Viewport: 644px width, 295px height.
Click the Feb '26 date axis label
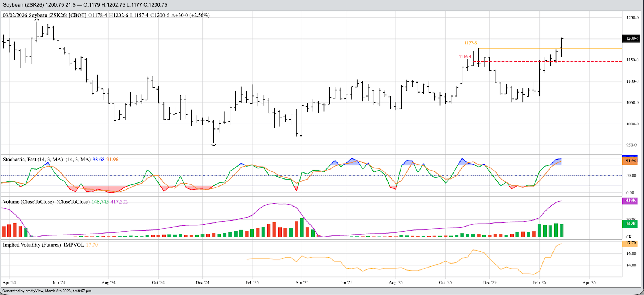pyautogui.click(x=539, y=282)
